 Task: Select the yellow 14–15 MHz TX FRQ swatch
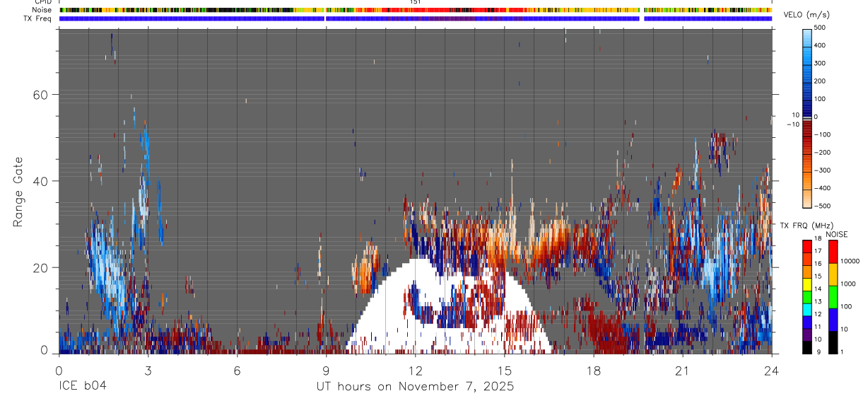807,283
